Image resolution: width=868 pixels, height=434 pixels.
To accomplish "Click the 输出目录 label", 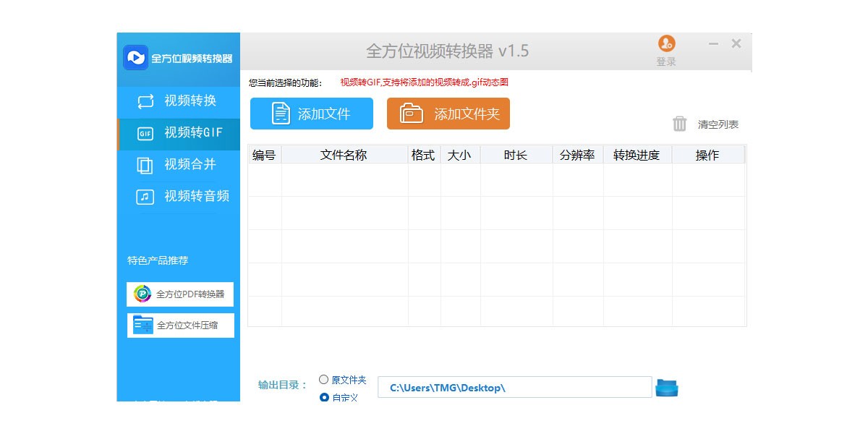I will point(284,385).
